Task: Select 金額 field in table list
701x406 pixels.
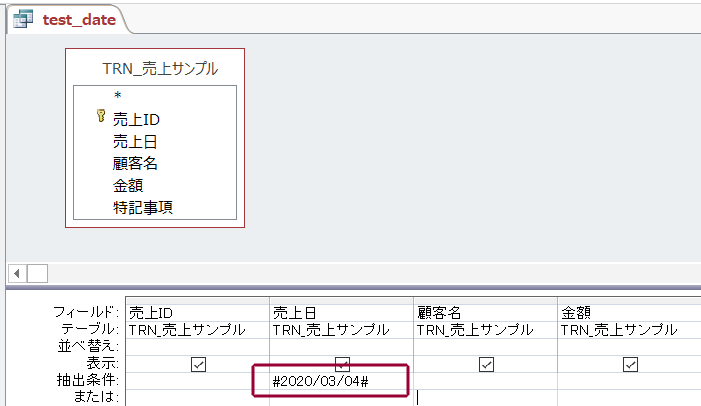Action: (x=128, y=185)
